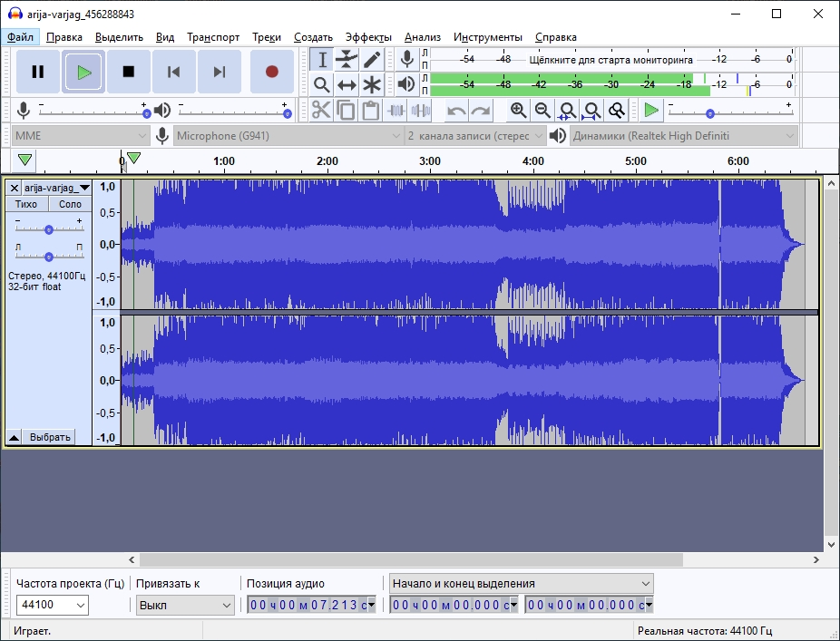Collapse the track using the arrow button

15,437
